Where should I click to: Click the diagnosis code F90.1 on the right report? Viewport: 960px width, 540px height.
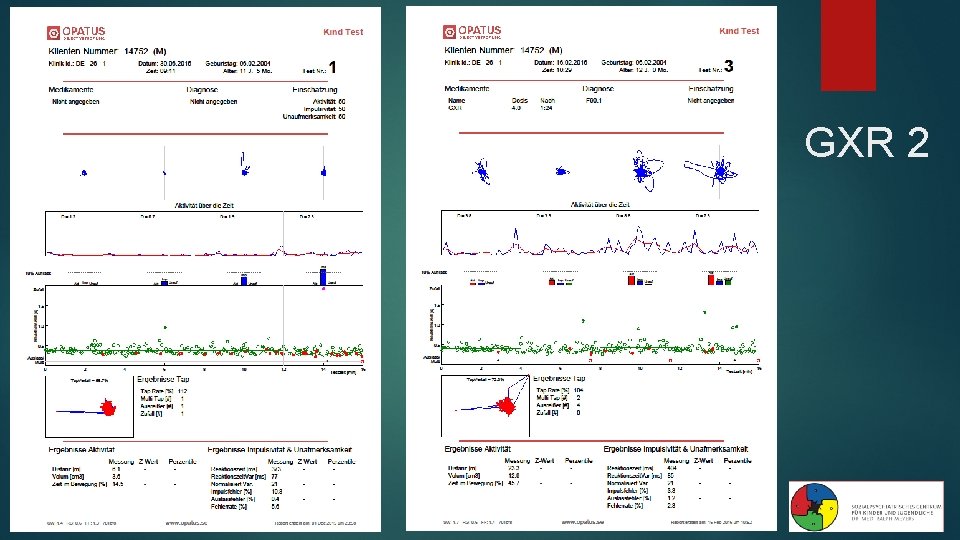[593, 100]
